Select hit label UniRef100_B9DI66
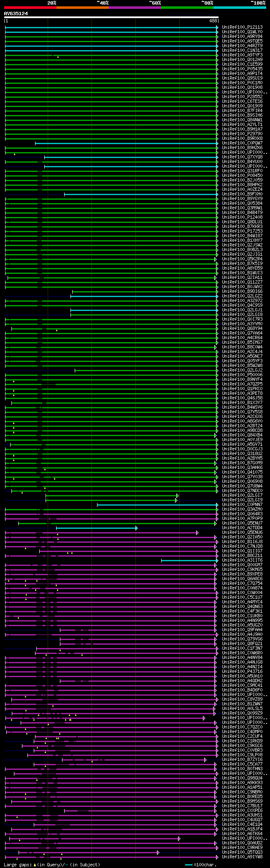Screen dimensions: 270x868 click(x=242, y=291)
